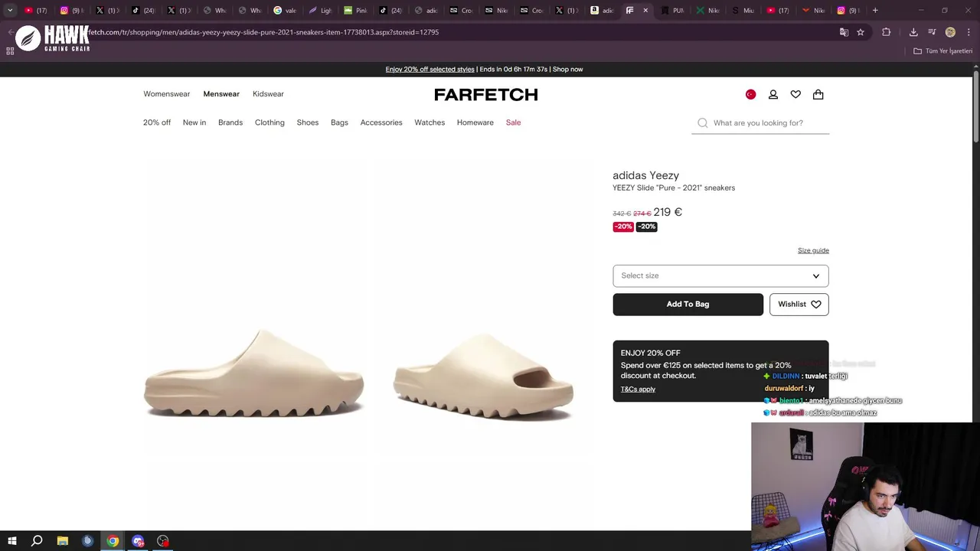Open the Brands menu
Screen dimensions: 980x551
coord(230,122)
